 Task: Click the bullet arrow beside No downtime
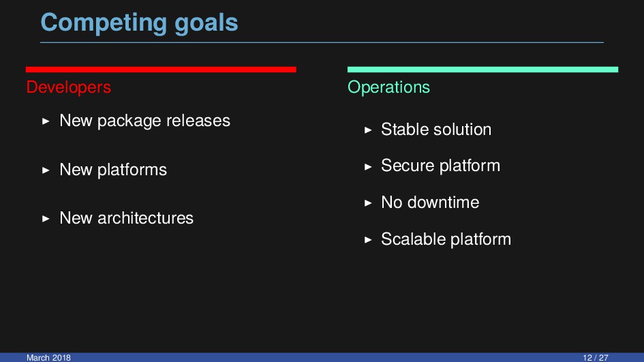point(368,203)
